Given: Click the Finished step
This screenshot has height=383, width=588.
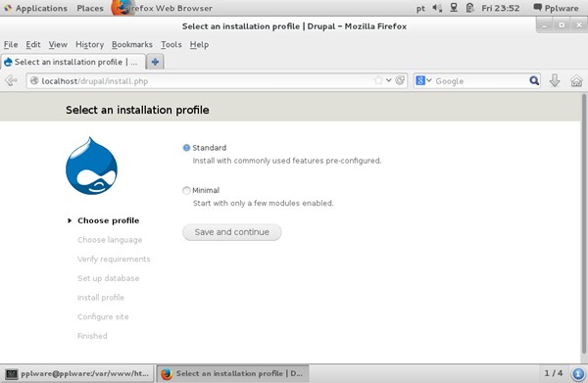Looking at the screenshot, I should click(92, 336).
